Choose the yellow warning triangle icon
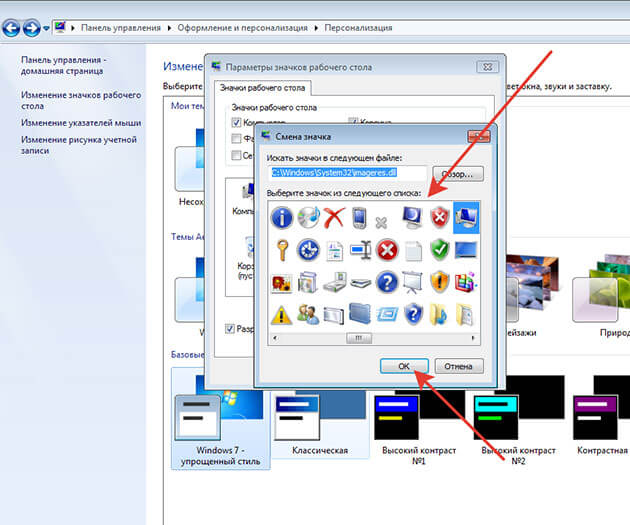 tap(281, 315)
